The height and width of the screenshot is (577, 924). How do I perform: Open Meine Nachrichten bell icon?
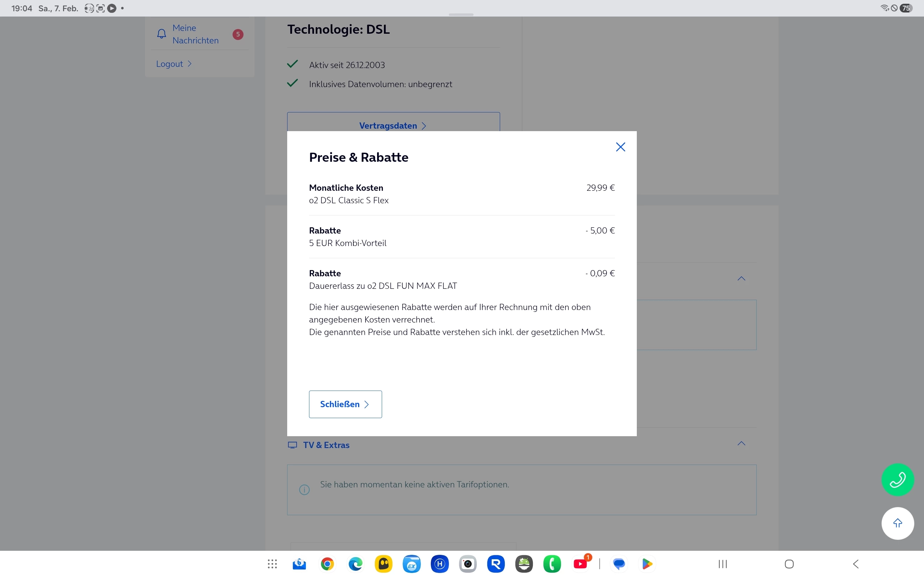point(162,34)
